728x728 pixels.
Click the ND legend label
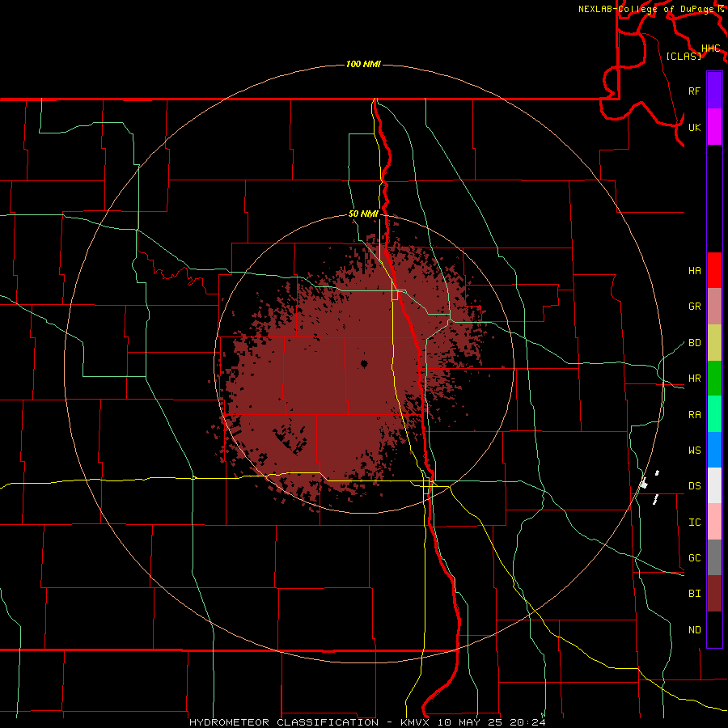694,630
